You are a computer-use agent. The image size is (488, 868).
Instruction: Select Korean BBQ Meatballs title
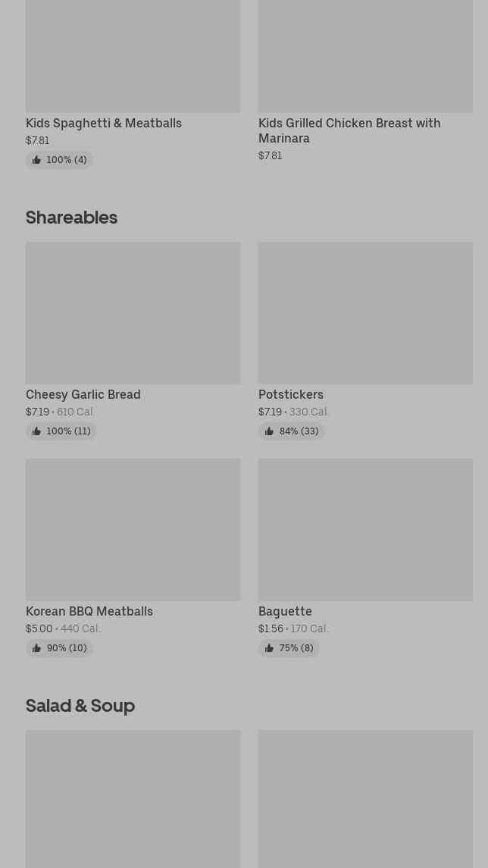tap(89, 611)
